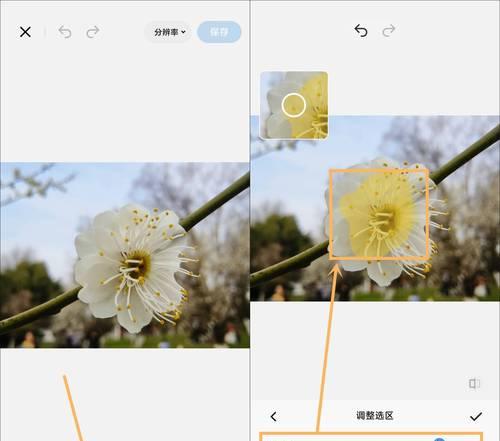Close the editor with the X icon
Viewport: 500px width, 441px height.
(x=25, y=32)
